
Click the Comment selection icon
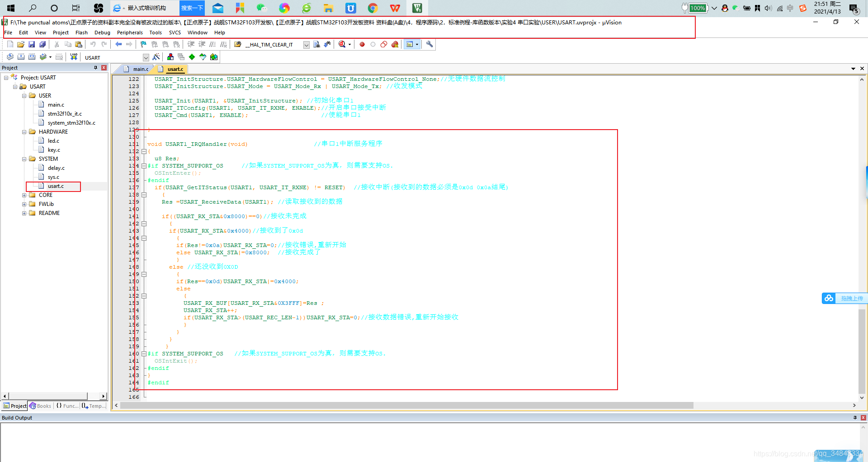tap(212, 44)
